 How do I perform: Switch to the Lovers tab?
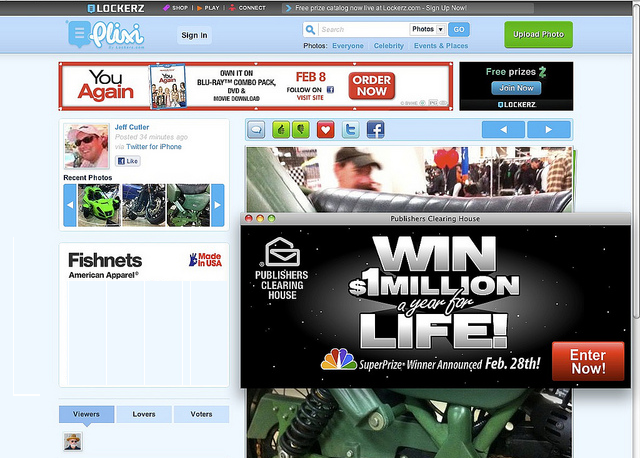tap(143, 413)
